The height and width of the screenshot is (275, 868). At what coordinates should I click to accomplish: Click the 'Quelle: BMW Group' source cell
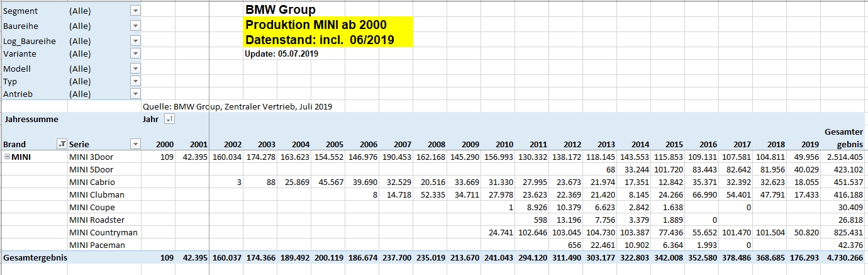[237, 106]
